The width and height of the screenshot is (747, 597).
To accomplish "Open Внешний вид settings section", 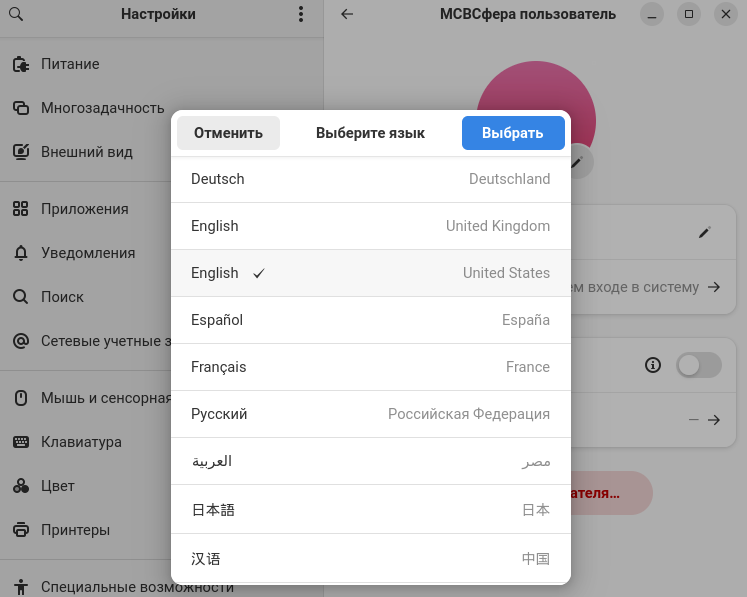I will [x=162, y=152].
